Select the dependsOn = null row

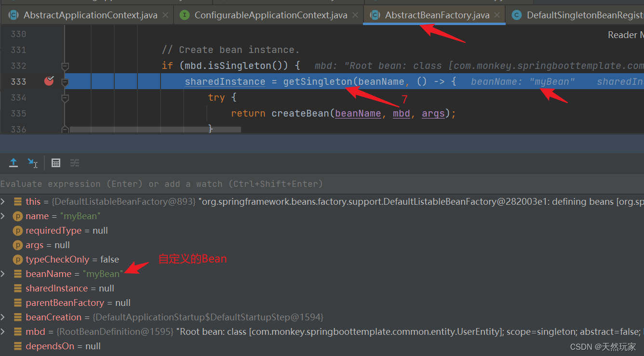tap(322, 346)
